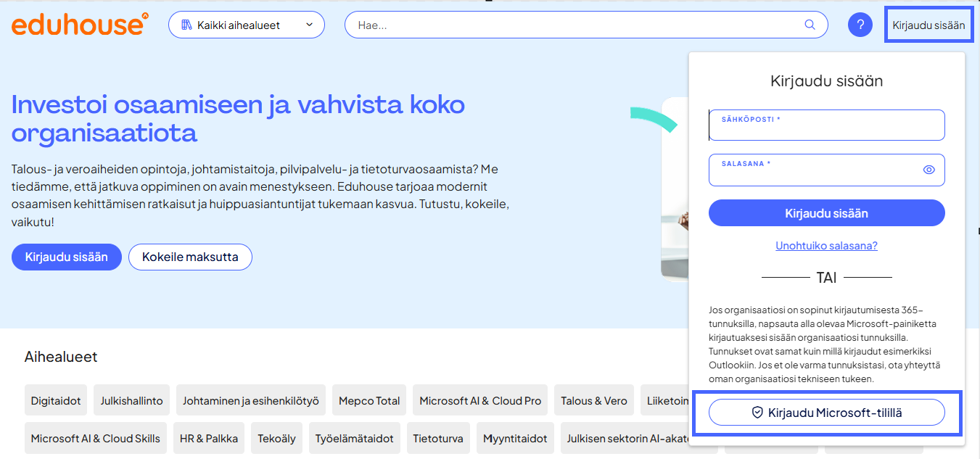Viewport: 980px width, 459px height.
Task: Click the 'Investoi osaamiseen' headline
Action: click(238, 119)
